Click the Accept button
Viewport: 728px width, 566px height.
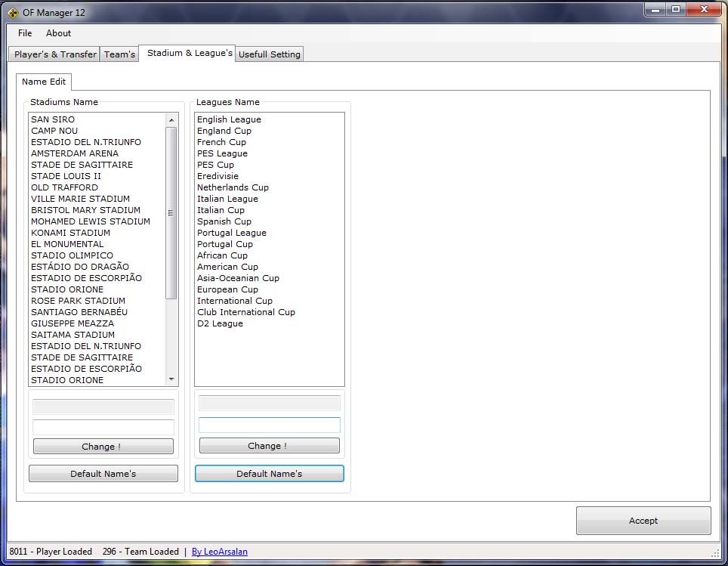click(643, 521)
